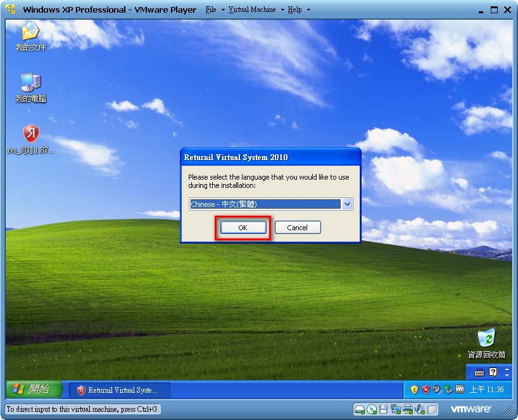Image resolution: width=518 pixels, height=420 pixels.
Task: Click the VMware Player title bar app icon
Action: click(11, 9)
